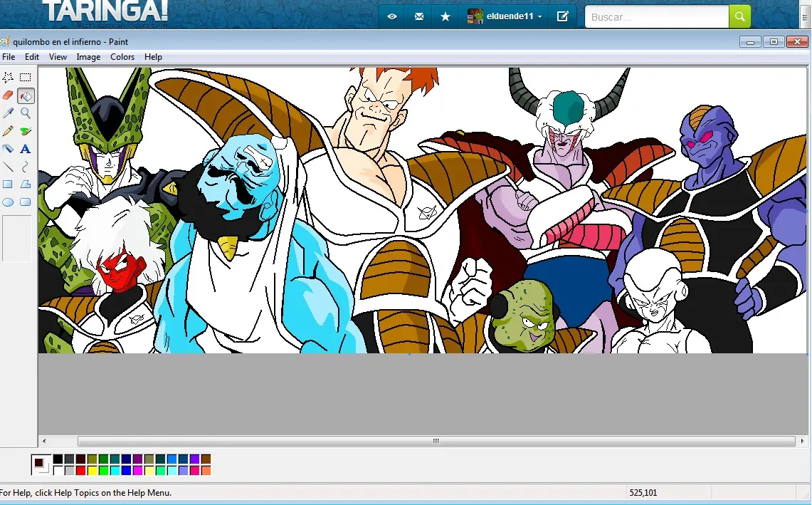This screenshot has width=812, height=505.
Task: Click the horizontal scrollbar right arrow
Action: [802, 441]
